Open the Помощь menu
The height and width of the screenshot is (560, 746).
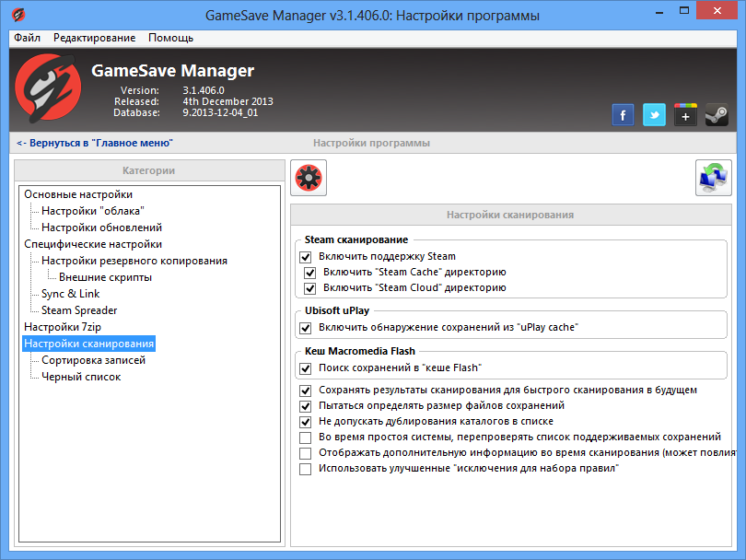(x=170, y=38)
